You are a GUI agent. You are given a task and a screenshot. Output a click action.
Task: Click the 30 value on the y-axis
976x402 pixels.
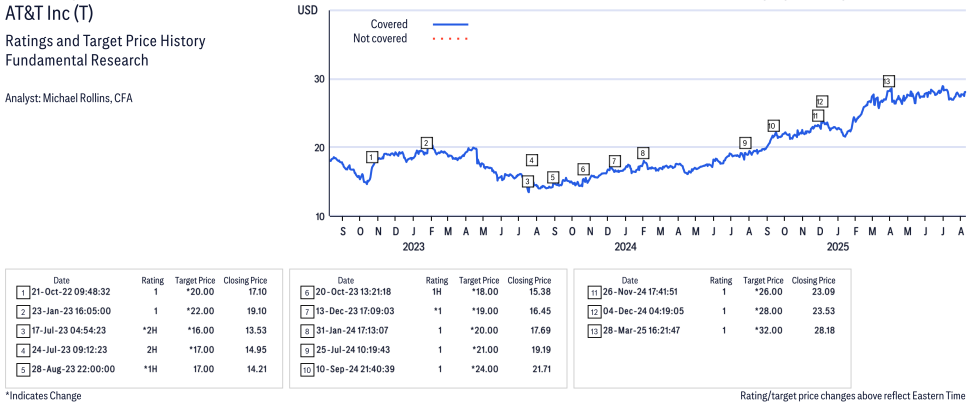[321, 79]
